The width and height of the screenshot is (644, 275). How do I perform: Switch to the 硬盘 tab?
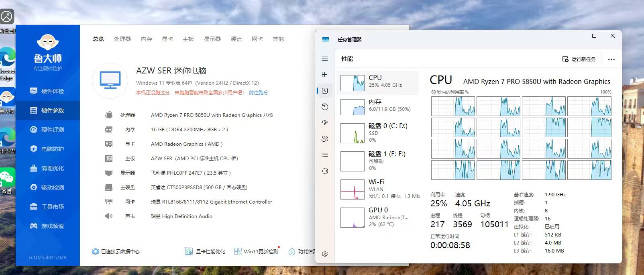pos(236,39)
